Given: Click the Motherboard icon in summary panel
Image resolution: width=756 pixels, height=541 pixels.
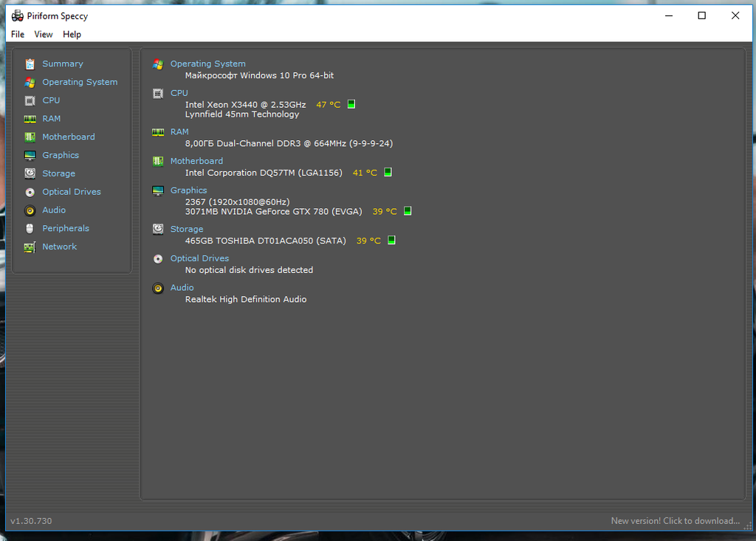Looking at the screenshot, I should 158,161.
